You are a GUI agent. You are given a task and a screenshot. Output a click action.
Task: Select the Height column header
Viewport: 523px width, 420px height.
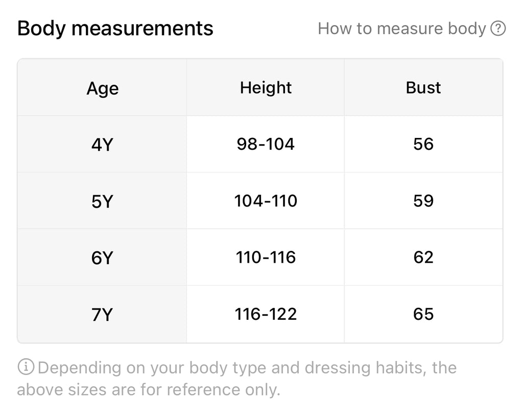(266, 88)
